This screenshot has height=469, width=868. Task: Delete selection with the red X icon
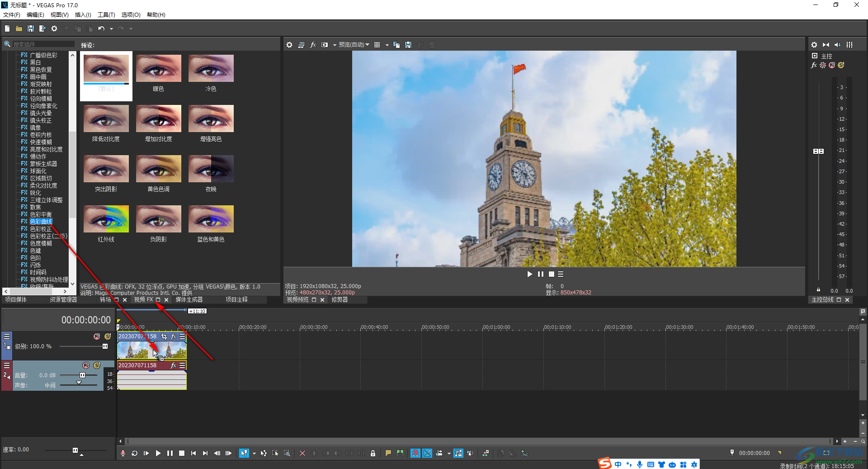pyautogui.click(x=302, y=453)
